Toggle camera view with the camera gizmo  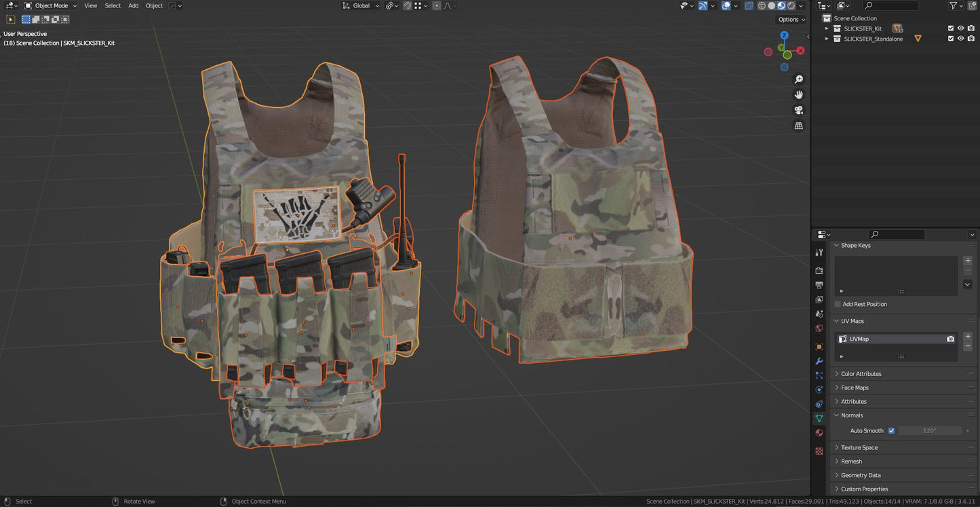[x=798, y=110]
